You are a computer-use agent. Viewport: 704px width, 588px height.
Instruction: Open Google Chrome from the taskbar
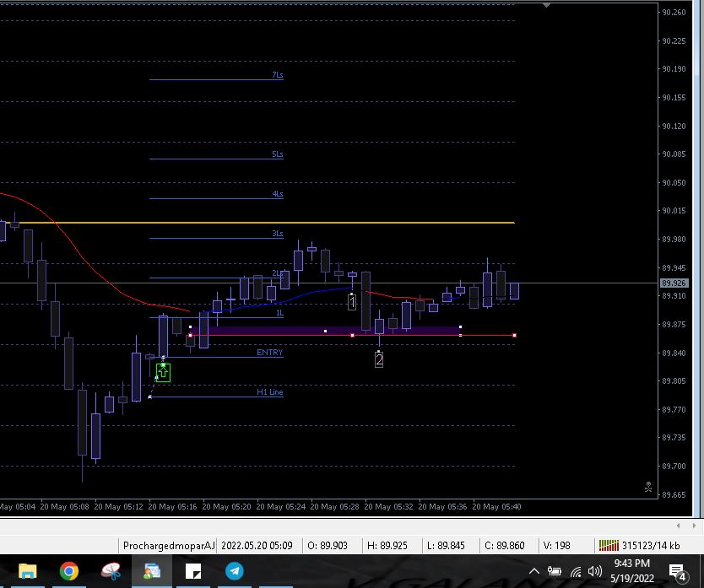[68, 571]
